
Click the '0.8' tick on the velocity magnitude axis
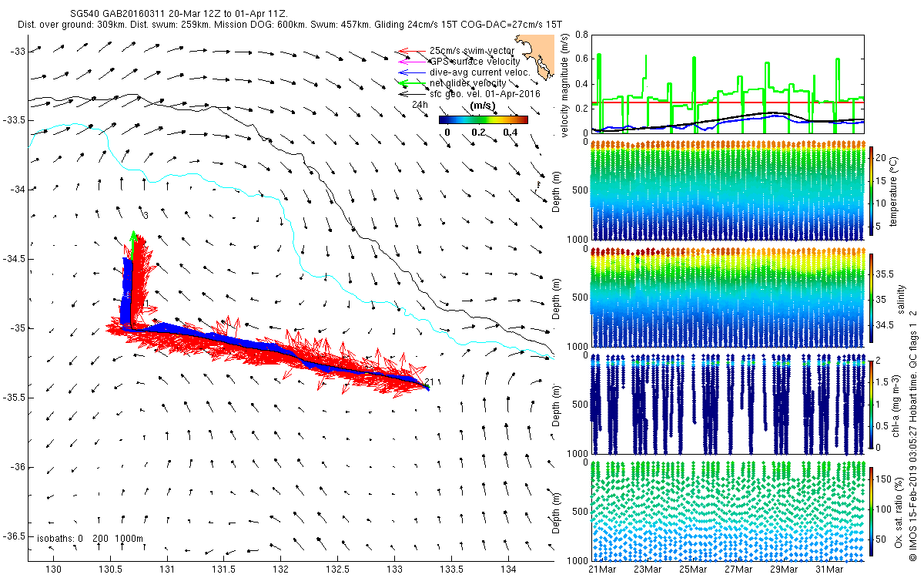click(581, 35)
